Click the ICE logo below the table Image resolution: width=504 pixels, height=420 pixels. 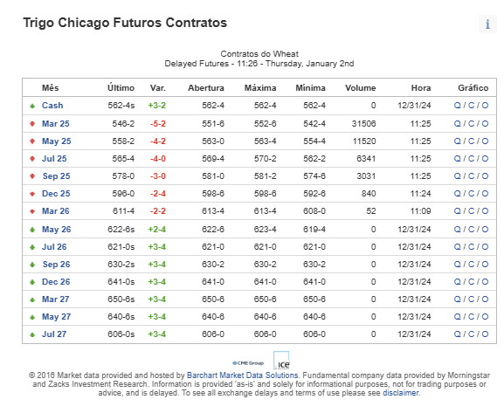[x=281, y=361]
